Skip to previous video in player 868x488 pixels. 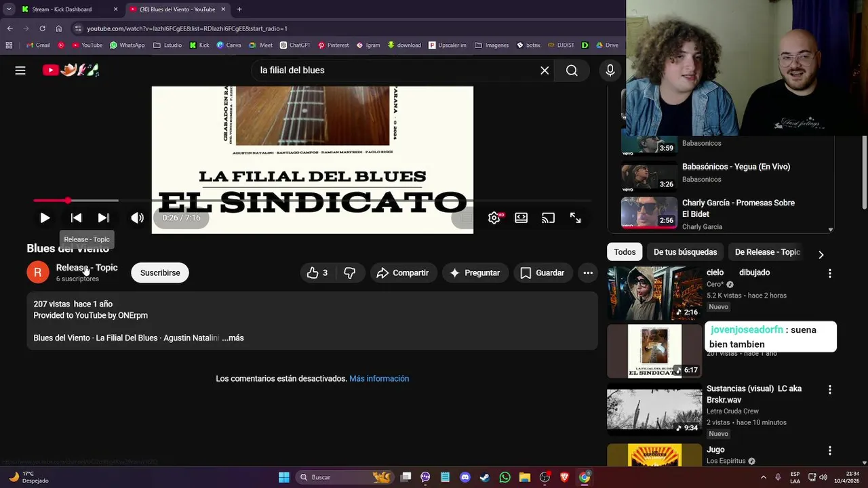(76, 218)
